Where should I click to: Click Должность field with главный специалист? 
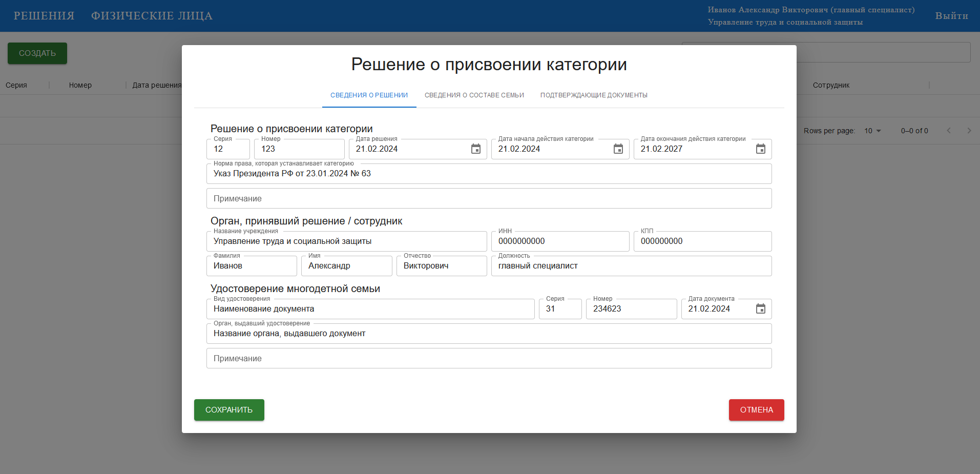coord(631,266)
